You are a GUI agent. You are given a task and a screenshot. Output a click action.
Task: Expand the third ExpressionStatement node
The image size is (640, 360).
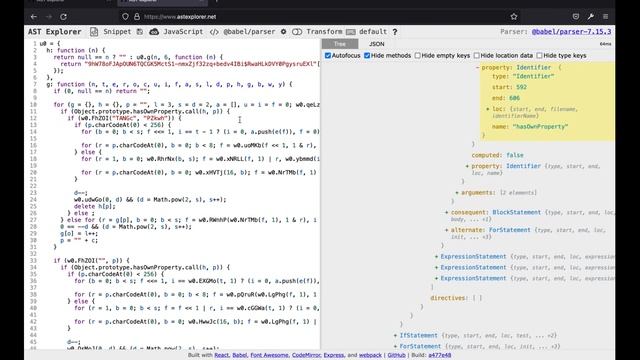point(436,278)
